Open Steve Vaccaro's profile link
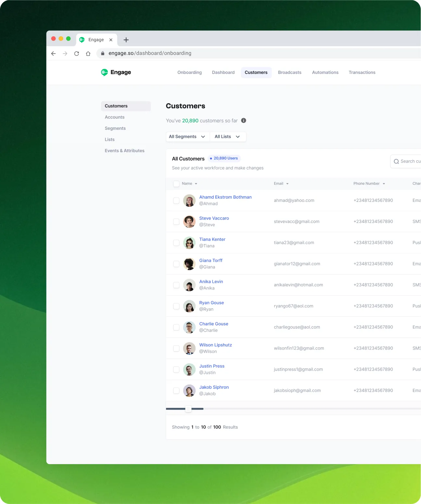The image size is (421, 504). pyautogui.click(x=214, y=218)
